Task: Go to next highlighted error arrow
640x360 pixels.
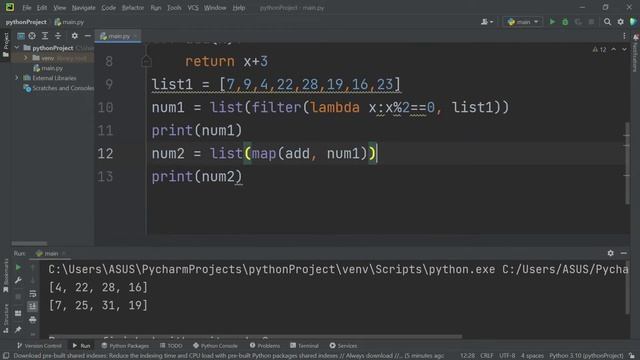Action: pyautogui.click(x=624, y=49)
